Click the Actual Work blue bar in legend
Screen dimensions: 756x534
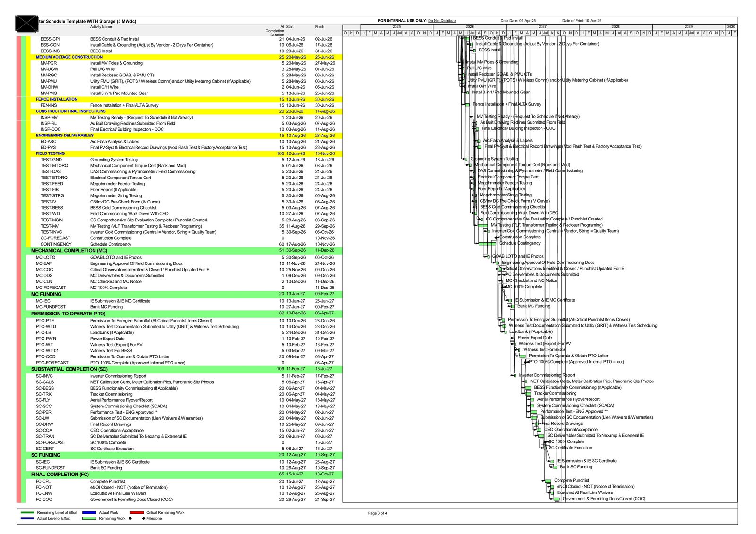tap(90, 512)
